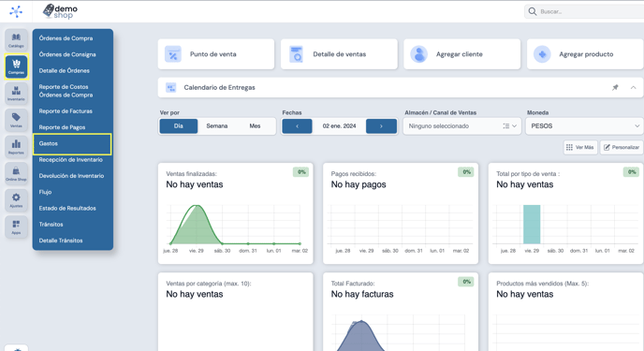Click the date 02 ene. 2024
644x351 pixels.
[339, 126]
